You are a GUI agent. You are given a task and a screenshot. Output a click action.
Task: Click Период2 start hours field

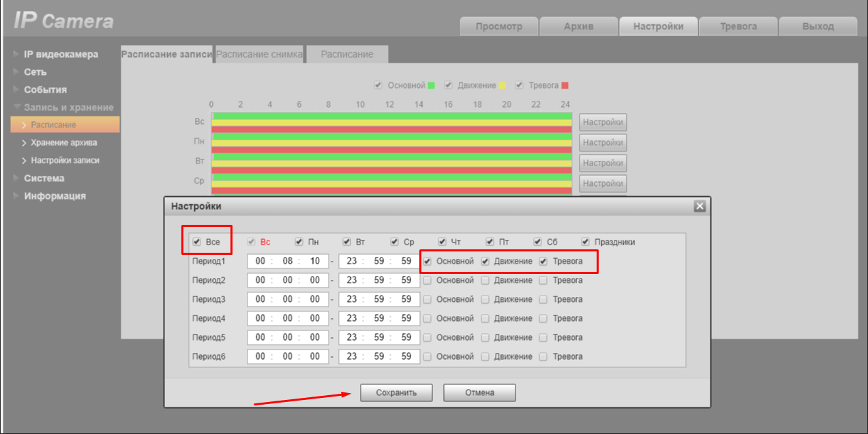(x=260, y=280)
